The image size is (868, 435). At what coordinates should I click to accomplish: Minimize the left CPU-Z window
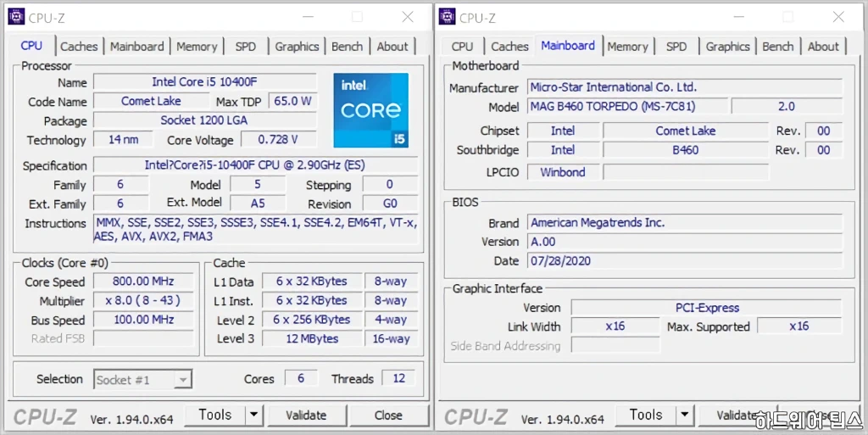pos(309,17)
